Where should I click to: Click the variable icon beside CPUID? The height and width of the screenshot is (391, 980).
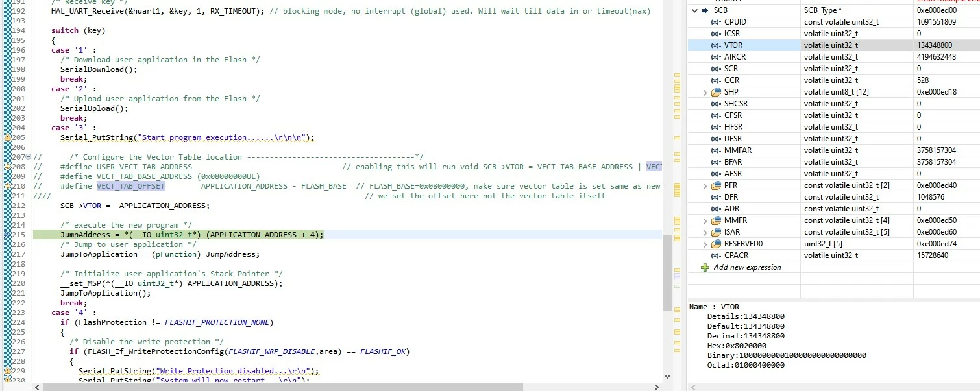point(716,22)
